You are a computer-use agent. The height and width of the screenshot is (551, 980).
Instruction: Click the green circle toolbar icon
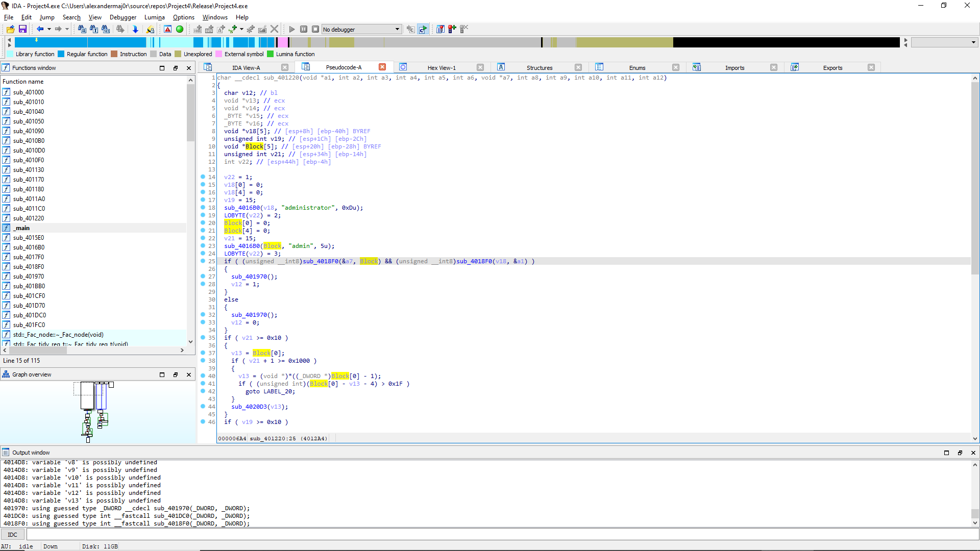click(180, 29)
